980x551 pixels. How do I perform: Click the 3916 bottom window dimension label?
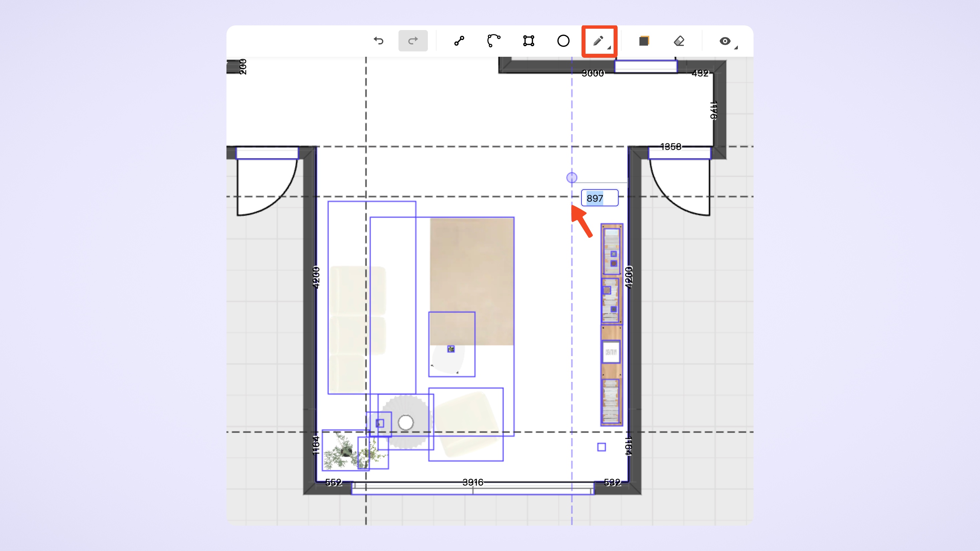click(x=473, y=482)
